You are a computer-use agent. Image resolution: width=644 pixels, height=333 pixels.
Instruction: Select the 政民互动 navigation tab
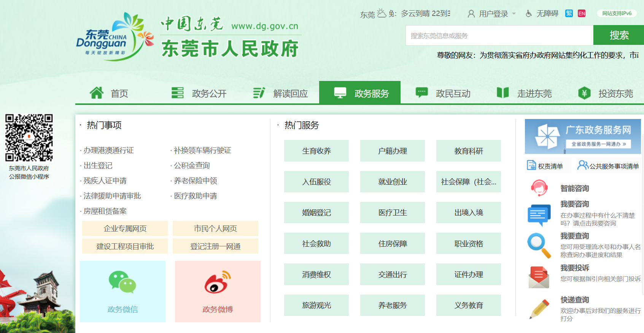coord(443,93)
